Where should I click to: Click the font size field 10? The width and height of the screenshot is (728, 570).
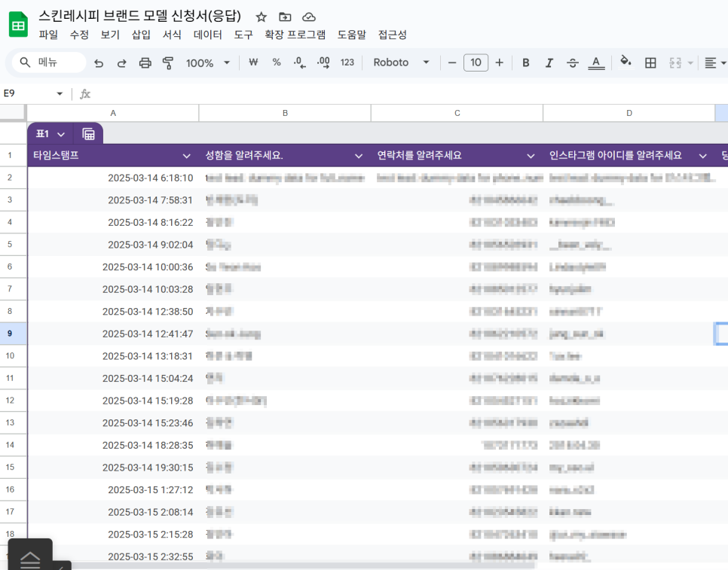click(x=476, y=62)
